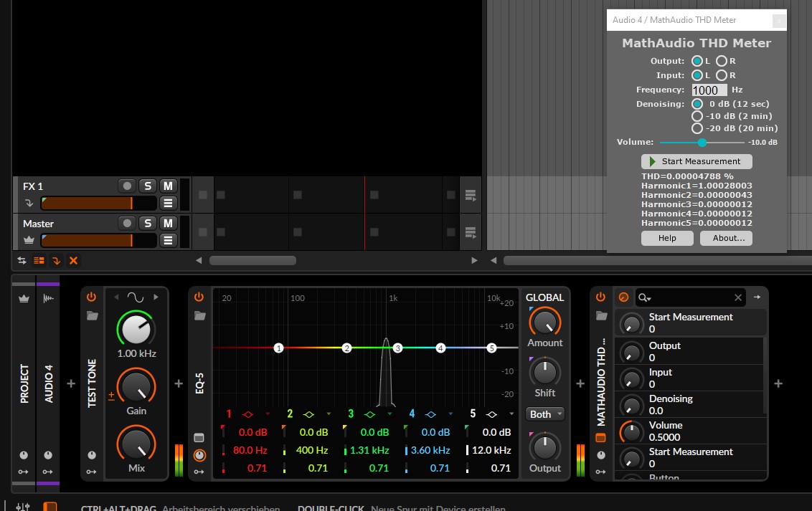Click the FX 1 track menu lines icon
812x511 pixels.
click(x=168, y=204)
